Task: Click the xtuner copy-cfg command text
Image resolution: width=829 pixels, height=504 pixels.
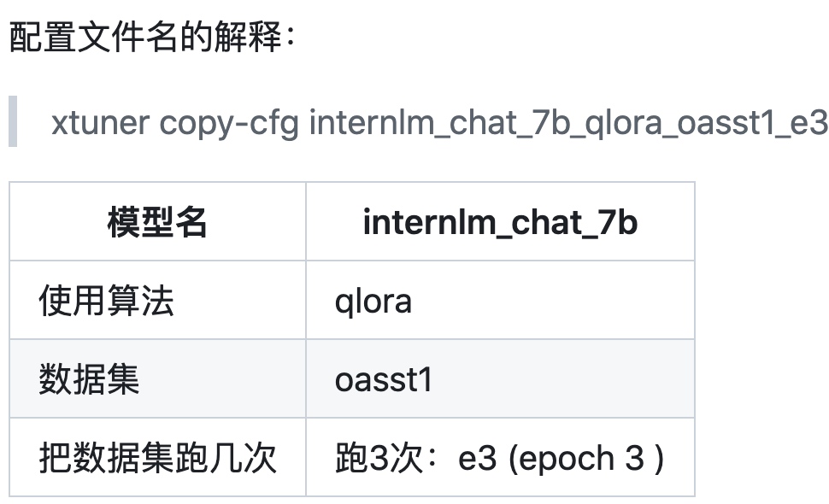Action: (x=440, y=122)
